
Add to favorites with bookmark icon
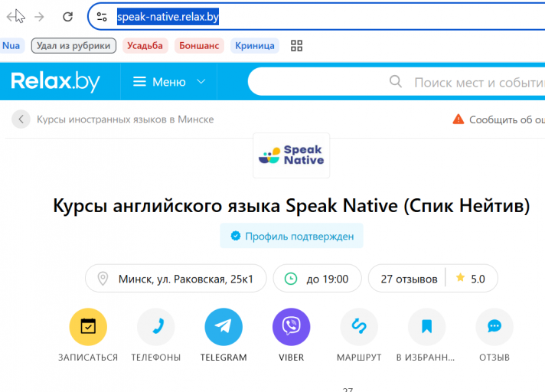[427, 327]
